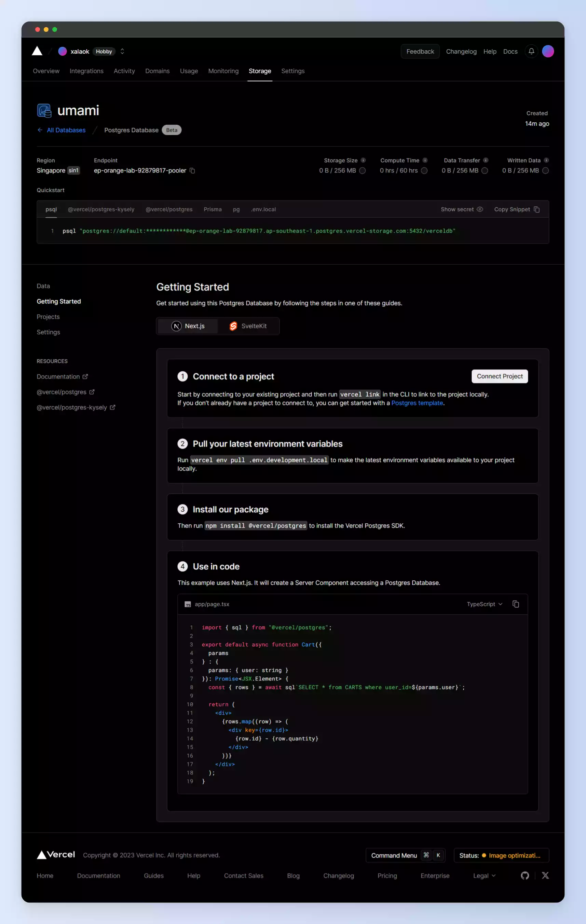586x924 pixels.
Task: Click the Vercel triangle logo in header
Action: tap(37, 51)
